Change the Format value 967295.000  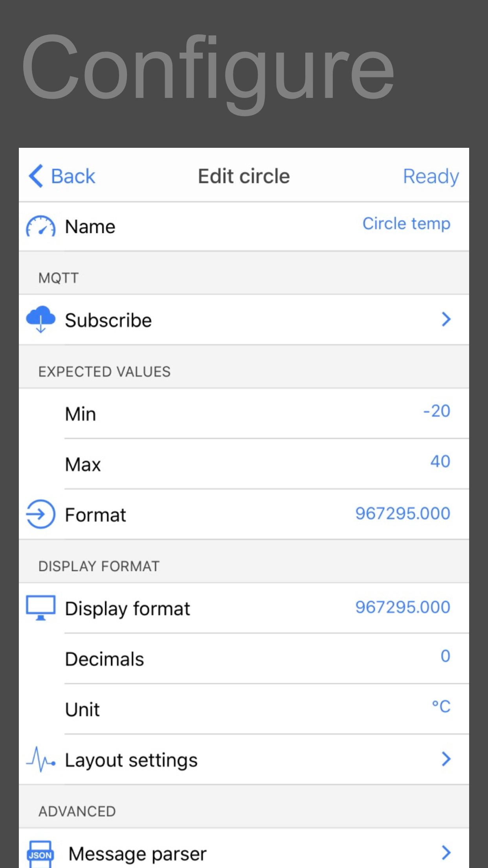(x=403, y=513)
